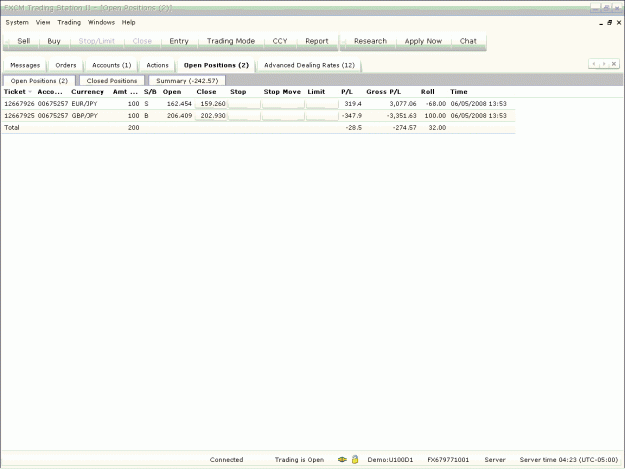This screenshot has width=625, height=469.
Task: Sort by the Roll column header
Action: pos(428,92)
